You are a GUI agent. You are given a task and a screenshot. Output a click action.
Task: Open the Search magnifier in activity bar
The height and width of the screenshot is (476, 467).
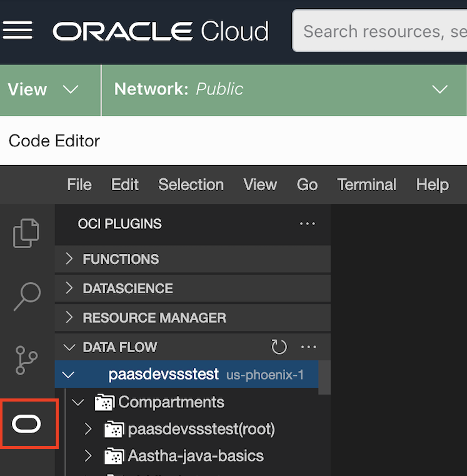pos(27,296)
